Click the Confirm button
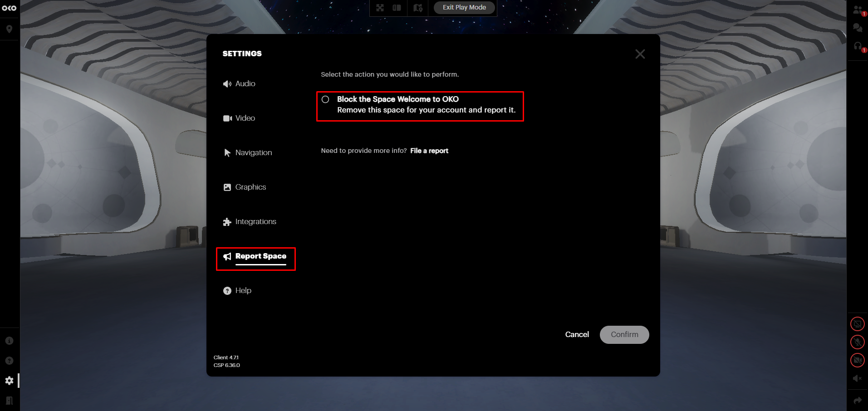This screenshot has height=411, width=868. coord(624,334)
